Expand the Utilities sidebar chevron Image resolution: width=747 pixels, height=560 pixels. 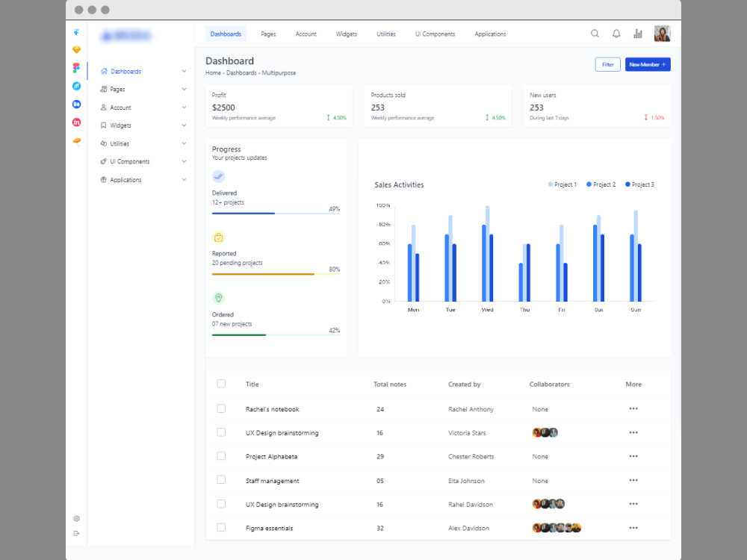pyautogui.click(x=184, y=143)
